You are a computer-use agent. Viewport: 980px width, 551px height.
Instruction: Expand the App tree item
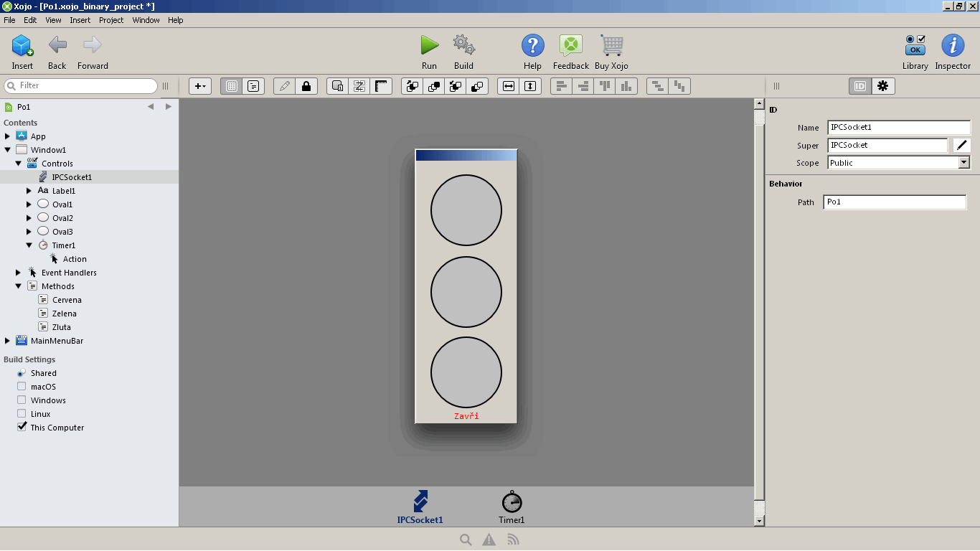tap(8, 136)
